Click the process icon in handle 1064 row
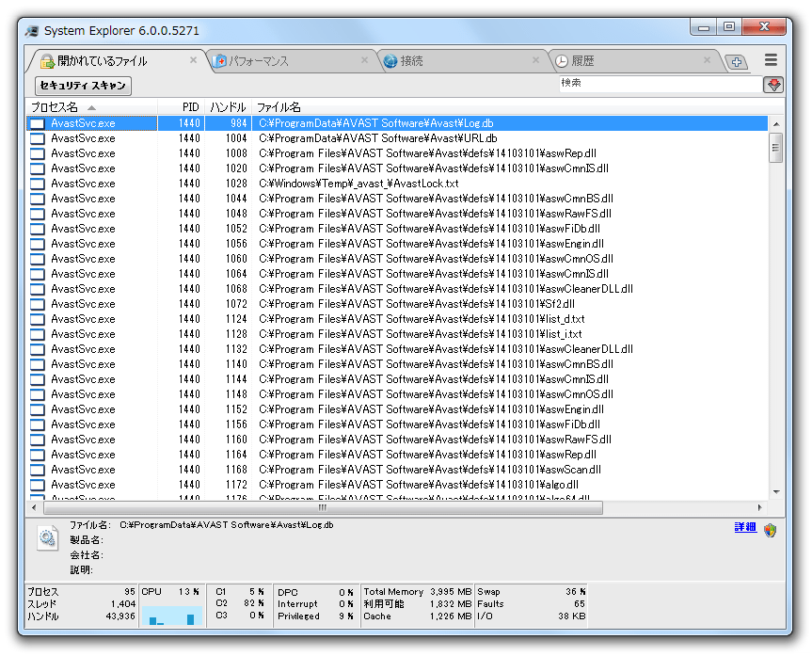812x656 pixels. click(38, 274)
